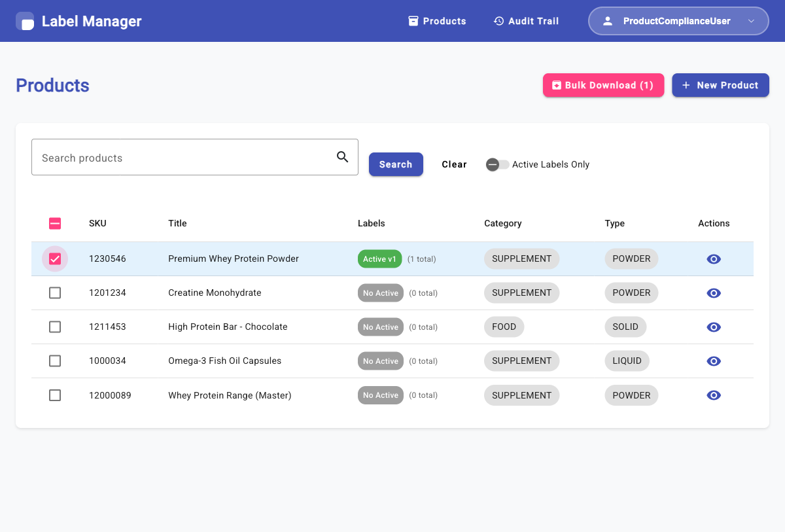
Task: Click the select-all header checkbox
Action: point(55,224)
